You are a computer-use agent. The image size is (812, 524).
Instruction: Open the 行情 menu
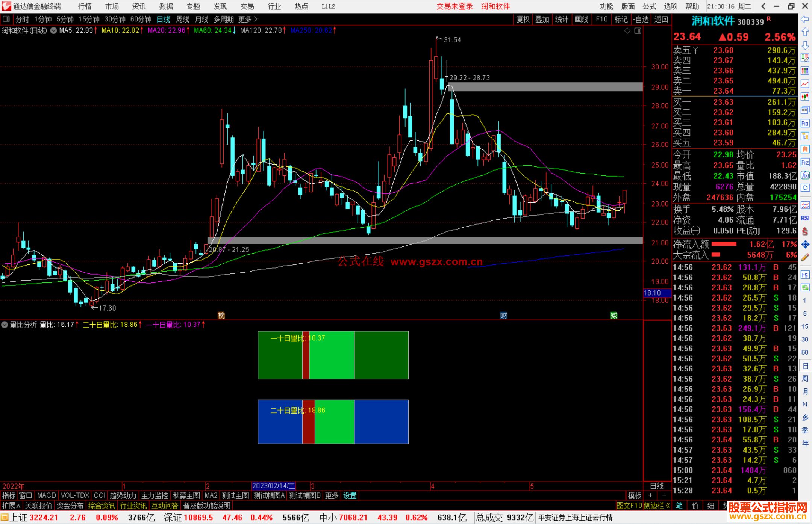85,6
